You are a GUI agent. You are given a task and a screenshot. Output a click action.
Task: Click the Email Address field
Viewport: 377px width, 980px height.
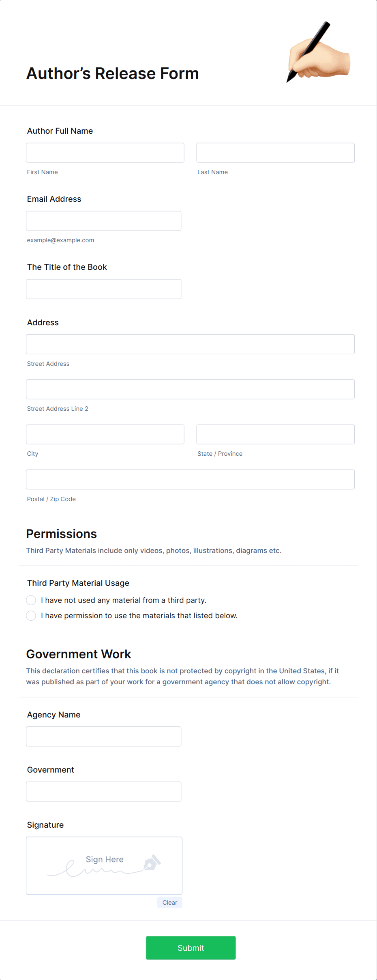(103, 221)
